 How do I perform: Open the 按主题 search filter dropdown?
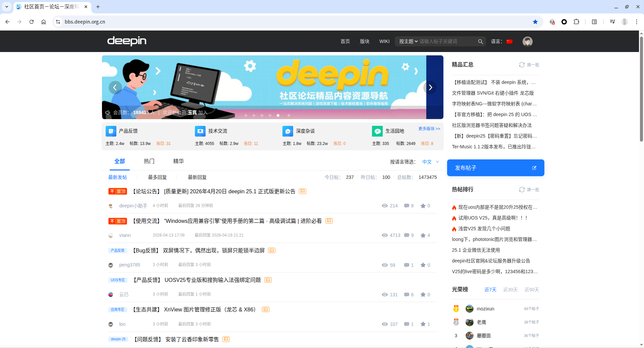[x=409, y=41]
